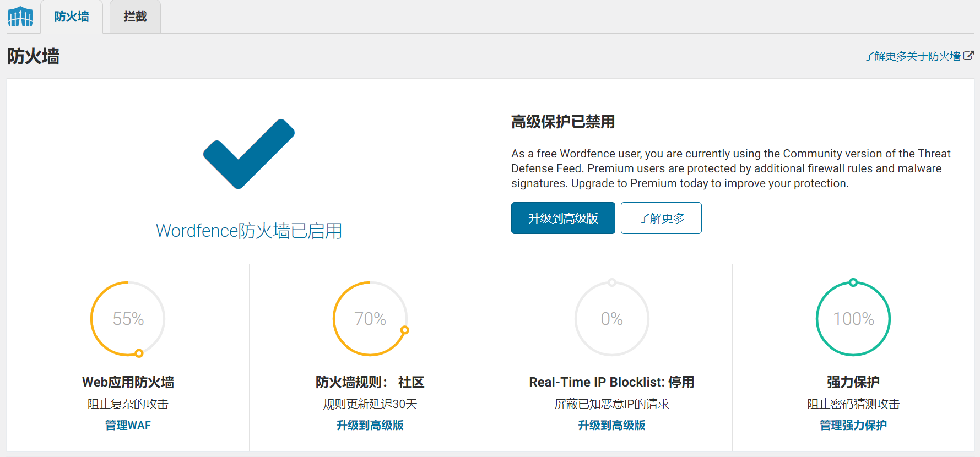Viewport: 980px width, 457px height.
Task: Click the external link icon beside 了解更多关于防火墙
Action: [968, 56]
